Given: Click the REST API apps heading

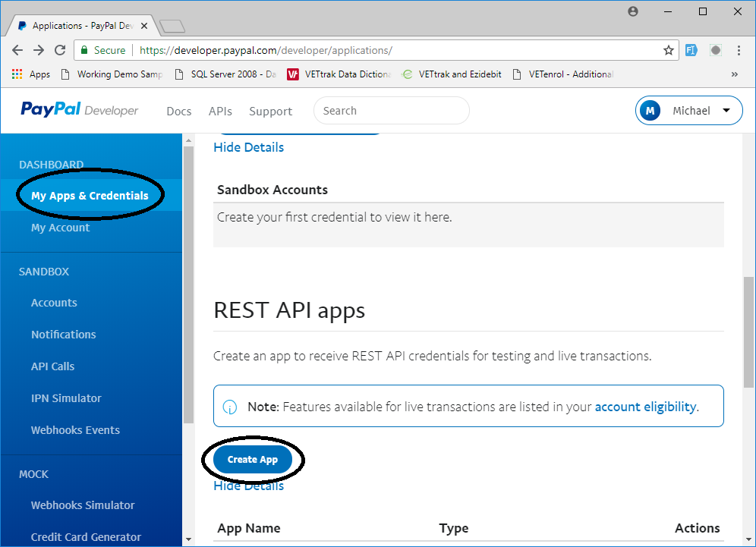Looking at the screenshot, I should (289, 310).
